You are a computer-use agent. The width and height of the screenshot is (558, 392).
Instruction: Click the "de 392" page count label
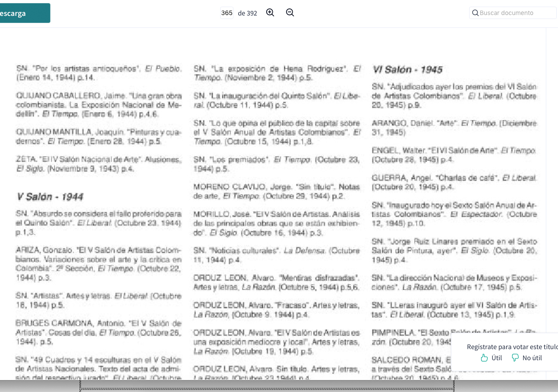[x=248, y=13]
